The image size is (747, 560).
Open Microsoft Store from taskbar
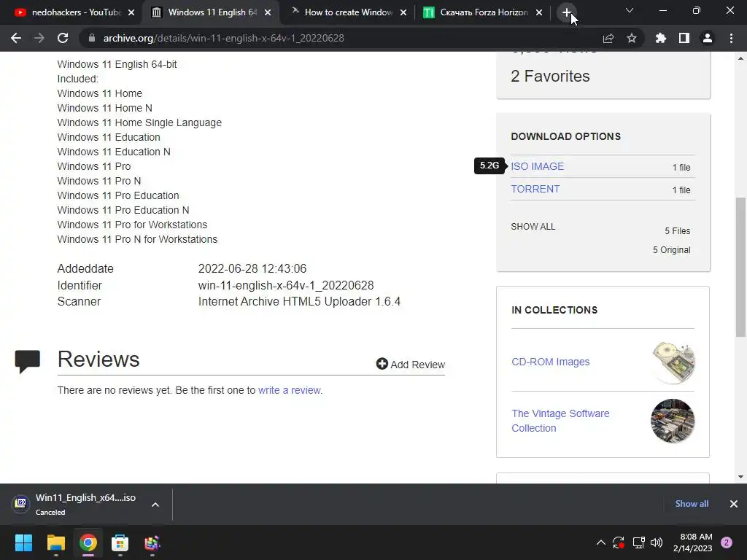click(x=120, y=542)
